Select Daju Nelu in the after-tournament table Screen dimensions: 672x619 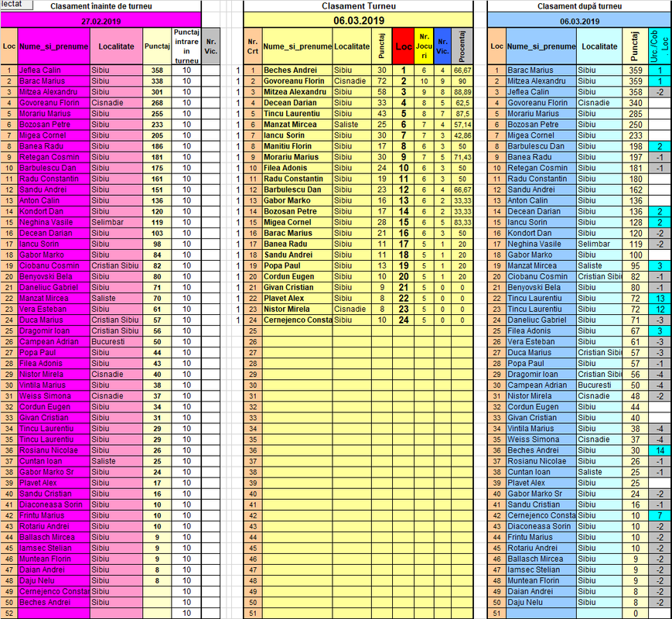(x=541, y=602)
